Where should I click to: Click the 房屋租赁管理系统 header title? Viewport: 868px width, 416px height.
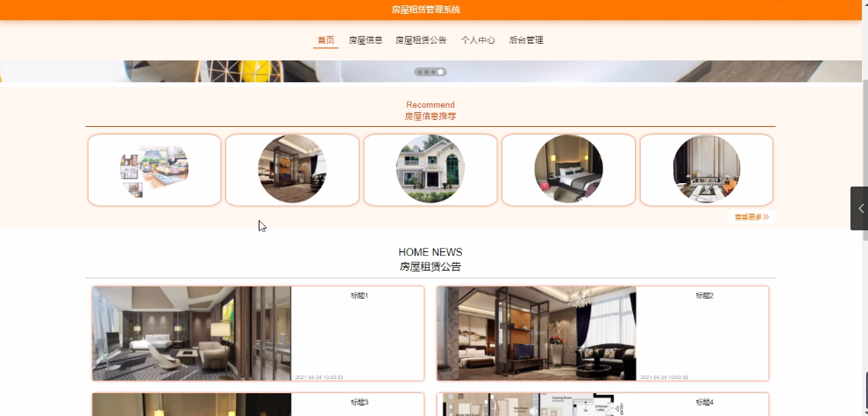pyautogui.click(x=426, y=10)
